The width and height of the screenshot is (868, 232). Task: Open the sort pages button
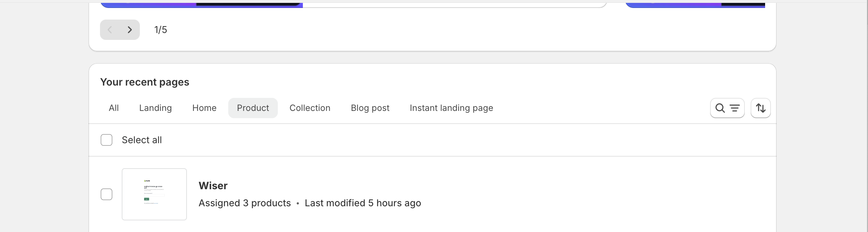(x=760, y=108)
